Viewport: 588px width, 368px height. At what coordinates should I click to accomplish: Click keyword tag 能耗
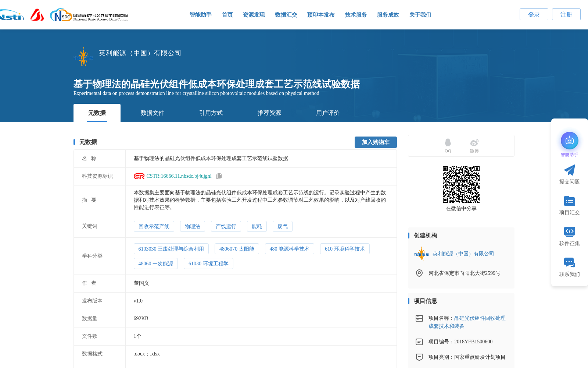[x=257, y=226]
